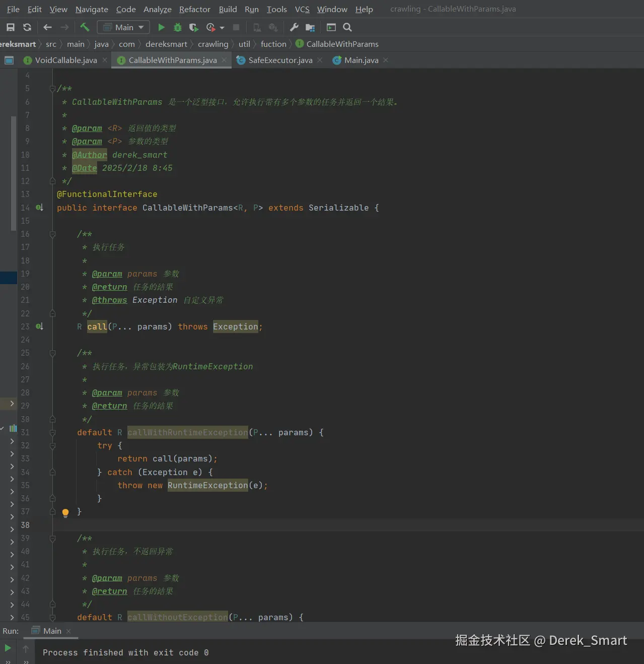Build the project with hammer icon

pos(85,27)
